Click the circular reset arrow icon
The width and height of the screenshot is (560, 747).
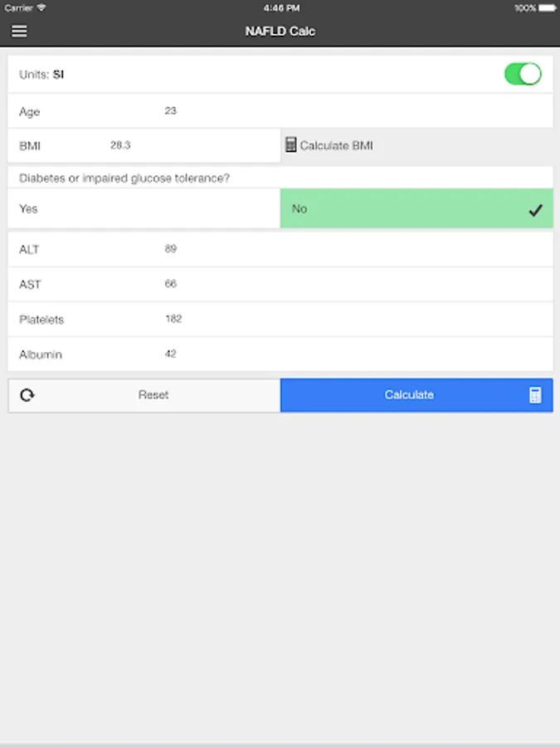point(27,395)
